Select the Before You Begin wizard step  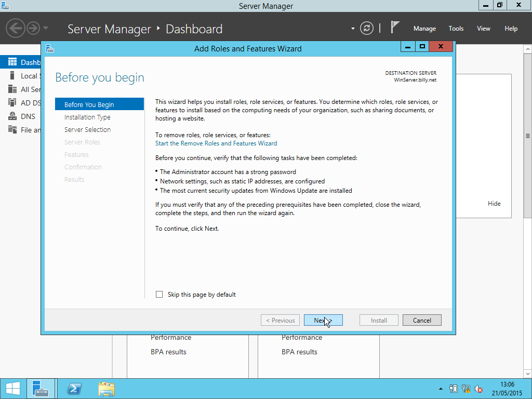coord(99,104)
